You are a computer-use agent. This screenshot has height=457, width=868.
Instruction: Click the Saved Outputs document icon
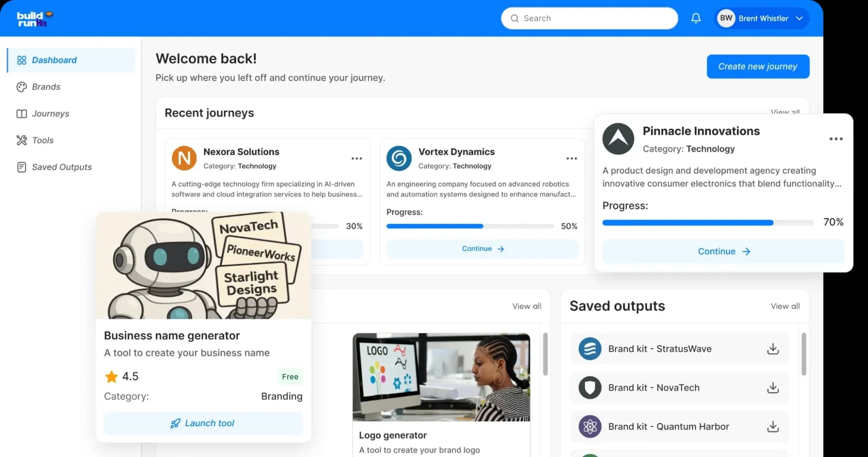[x=21, y=167]
